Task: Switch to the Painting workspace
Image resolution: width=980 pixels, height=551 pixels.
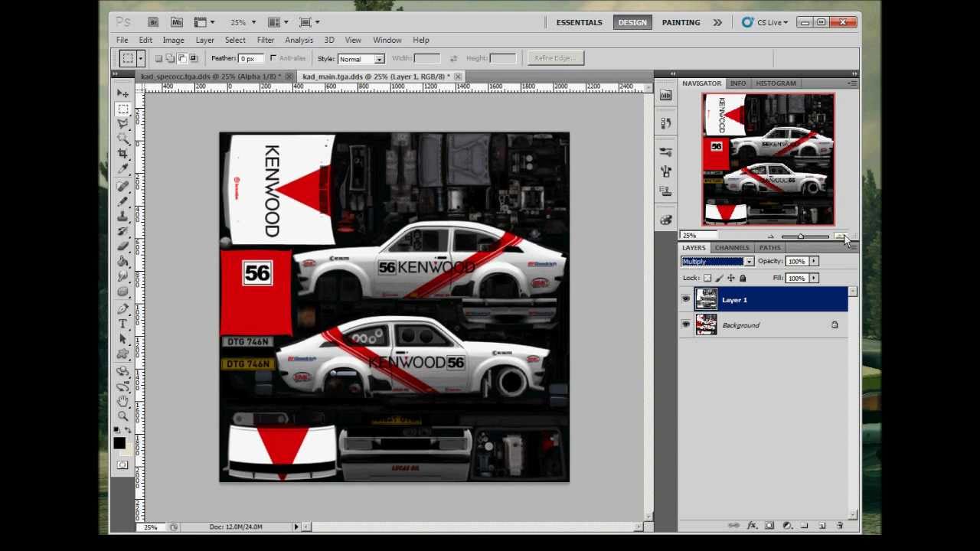Action: [x=681, y=22]
